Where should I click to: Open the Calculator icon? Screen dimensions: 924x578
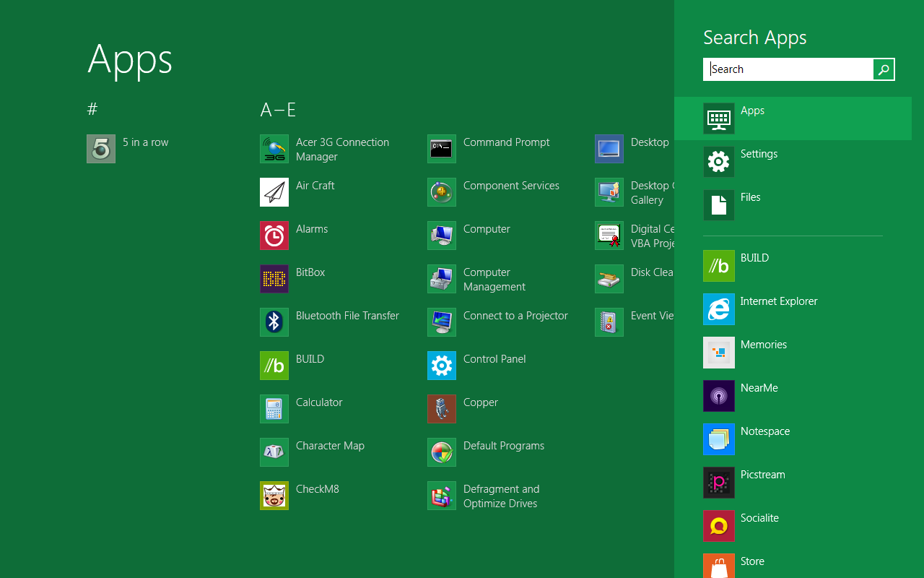274,409
